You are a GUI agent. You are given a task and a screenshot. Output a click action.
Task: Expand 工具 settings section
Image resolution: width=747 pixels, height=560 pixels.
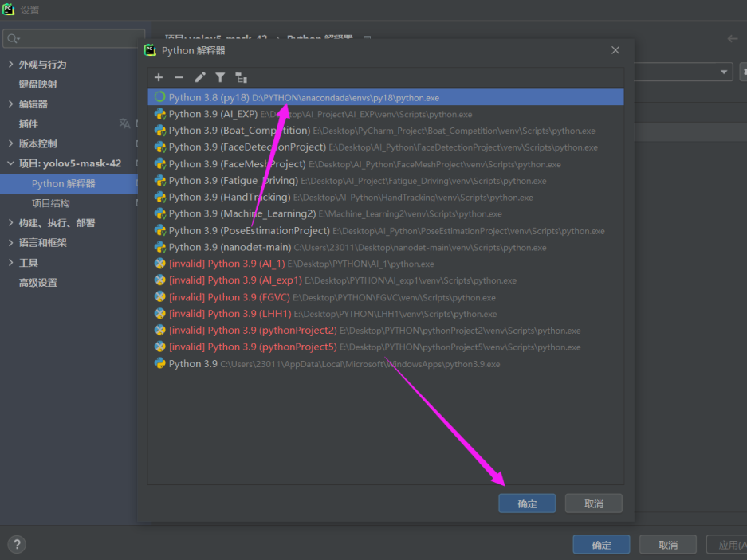[10, 262]
